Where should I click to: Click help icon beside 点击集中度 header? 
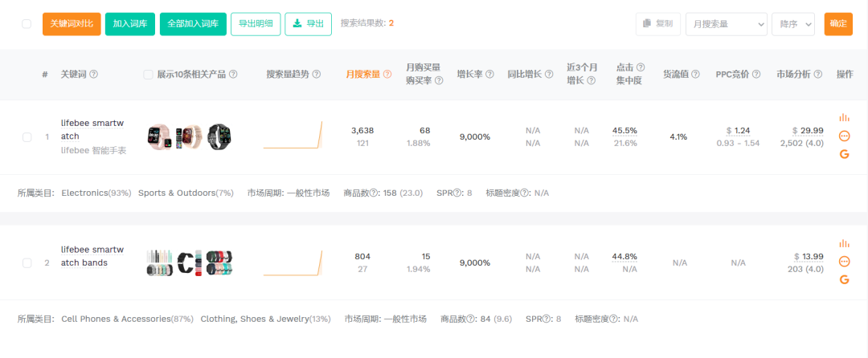click(641, 67)
